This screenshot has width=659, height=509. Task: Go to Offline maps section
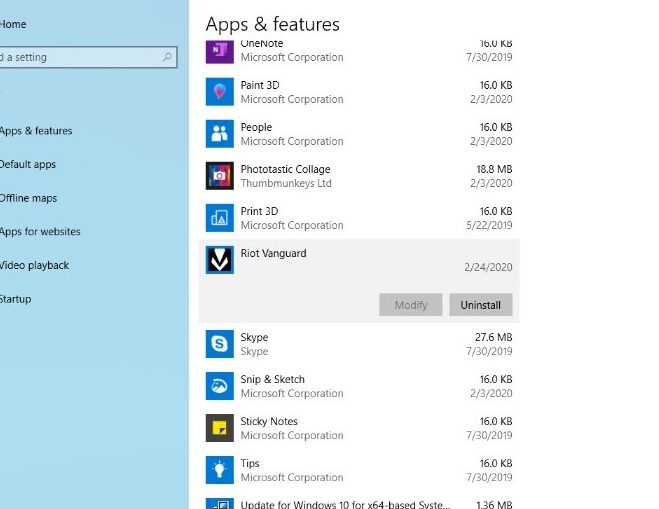[28, 198]
